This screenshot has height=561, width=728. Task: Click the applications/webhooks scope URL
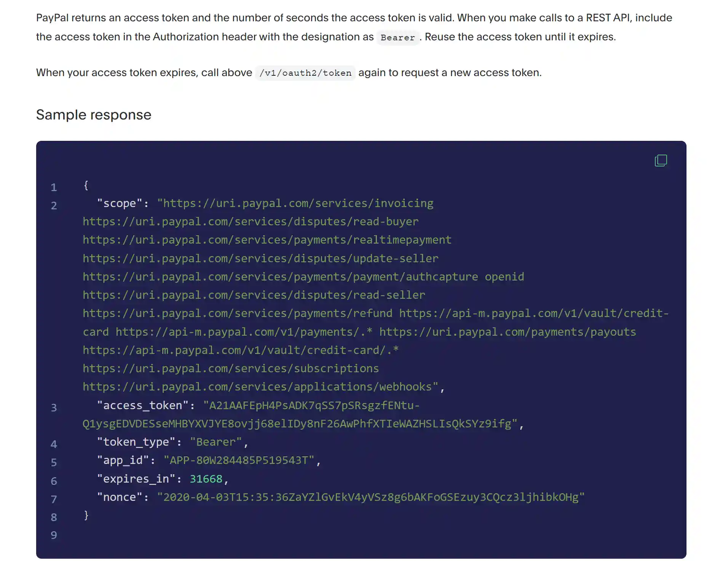pos(257,387)
